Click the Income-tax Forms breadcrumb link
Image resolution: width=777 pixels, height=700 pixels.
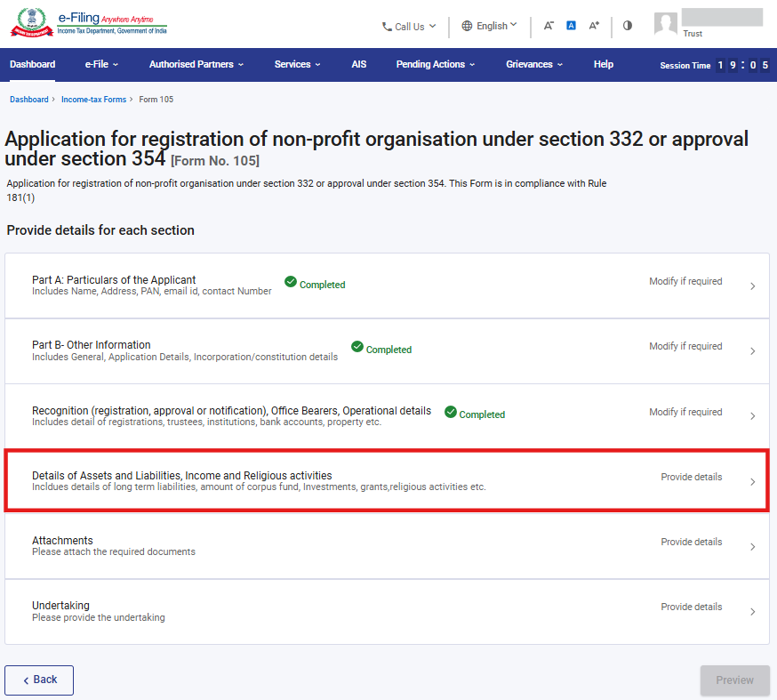93,100
